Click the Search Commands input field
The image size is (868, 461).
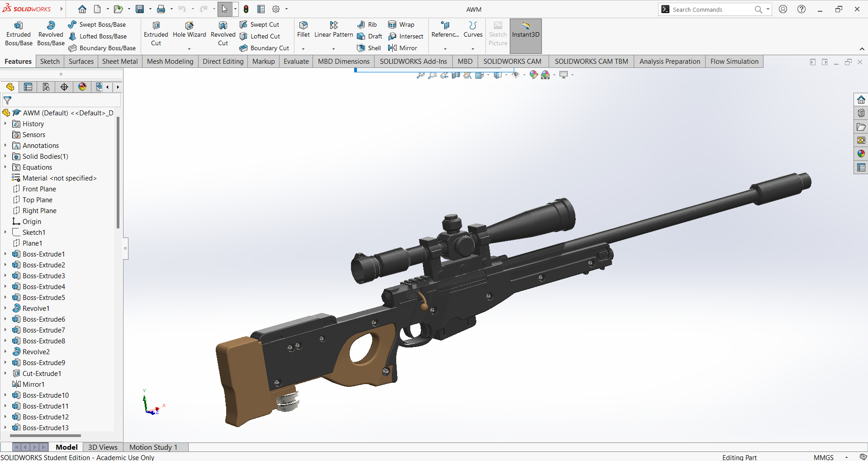tap(712, 10)
